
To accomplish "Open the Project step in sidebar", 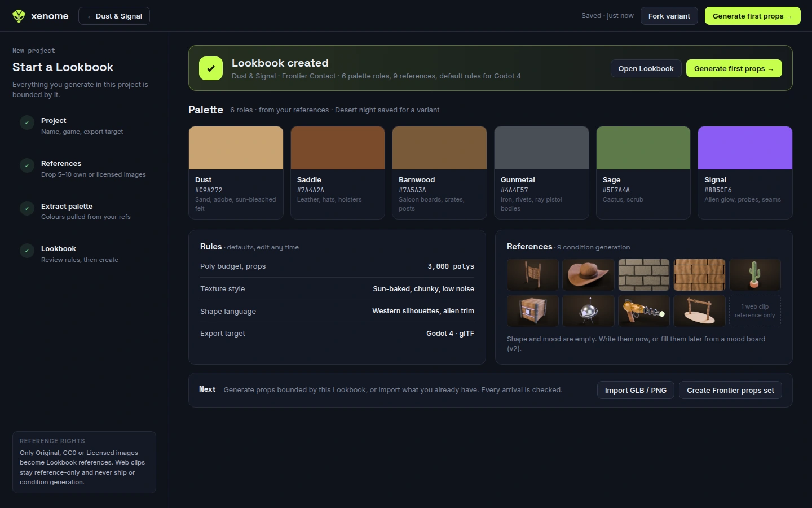I will click(x=84, y=126).
